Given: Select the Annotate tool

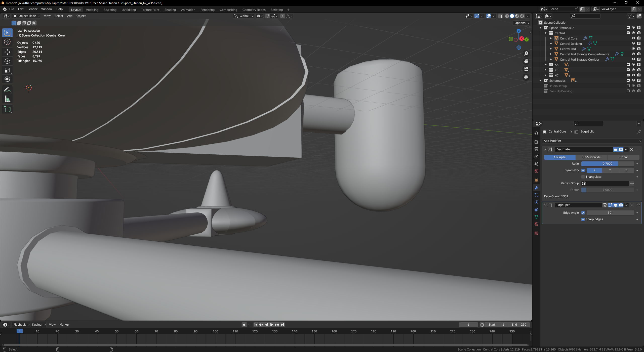Looking at the screenshot, I should click(7, 90).
